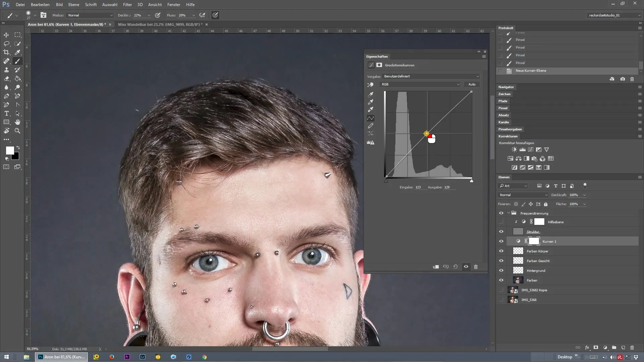Click the black point slider under curve
This screenshot has width=644, height=362.
(x=386, y=181)
